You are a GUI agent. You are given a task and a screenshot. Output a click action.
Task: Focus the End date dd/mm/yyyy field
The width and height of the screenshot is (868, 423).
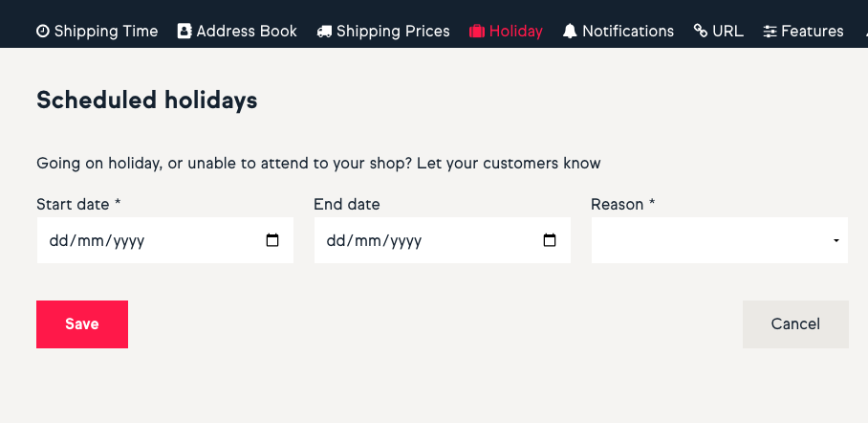[443, 240]
